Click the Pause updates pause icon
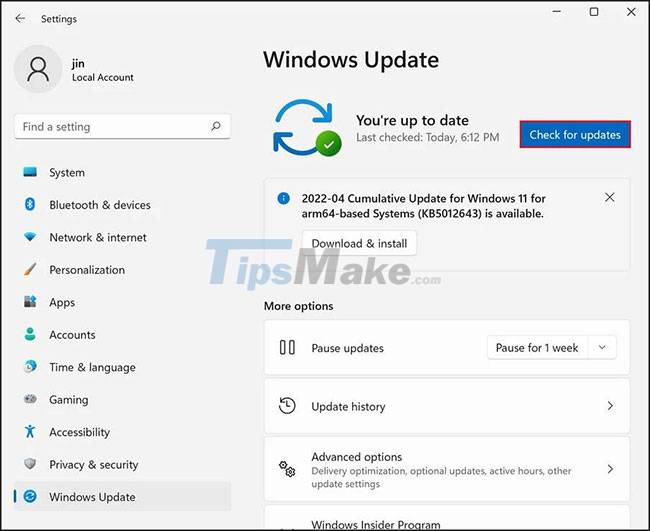650x531 pixels. [287, 347]
